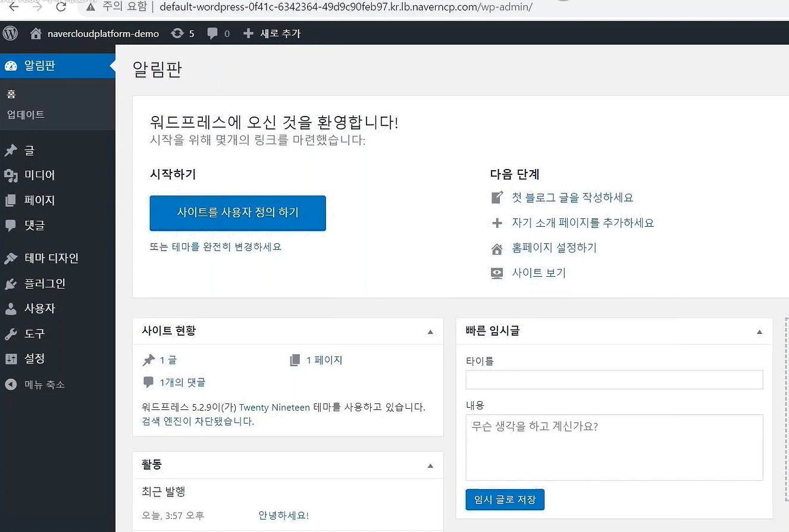Viewport: 789px width, 532px height.
Task: Click the media icon beside 미디어
Action: point(11,176)
